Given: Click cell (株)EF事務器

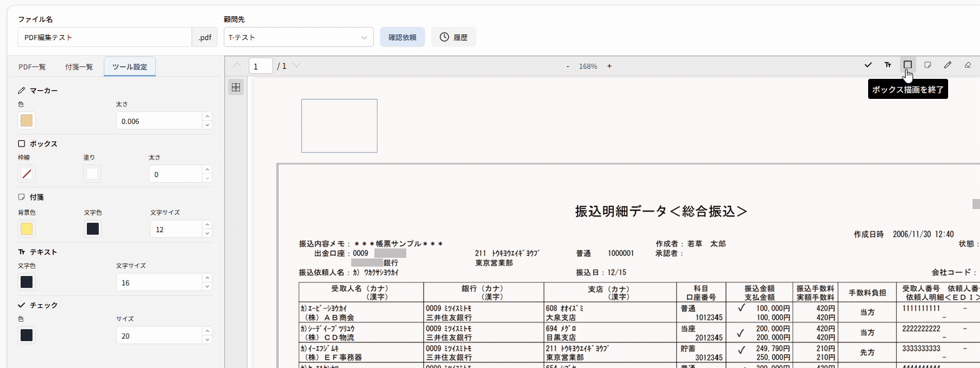Looking at the screenshot, I should (x=331, y=357).
